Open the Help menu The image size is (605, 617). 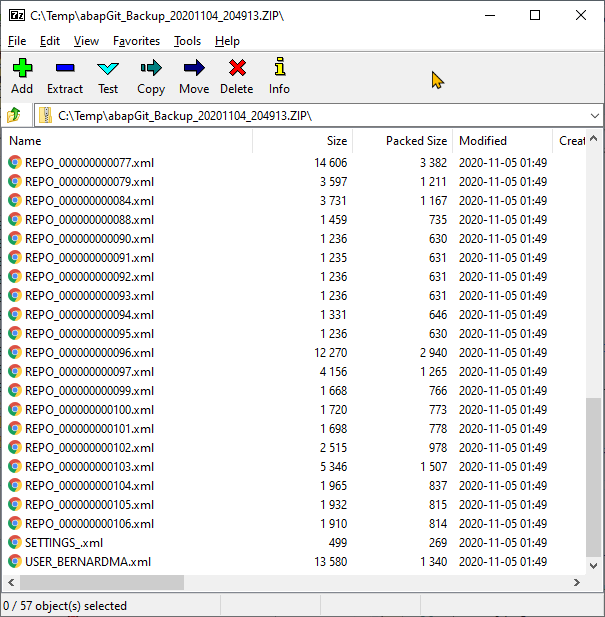point(227,41)
